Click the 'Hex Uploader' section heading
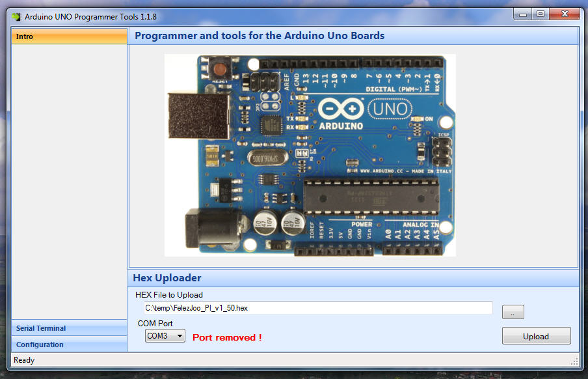The image size is (588, 379). pos(167,277)
